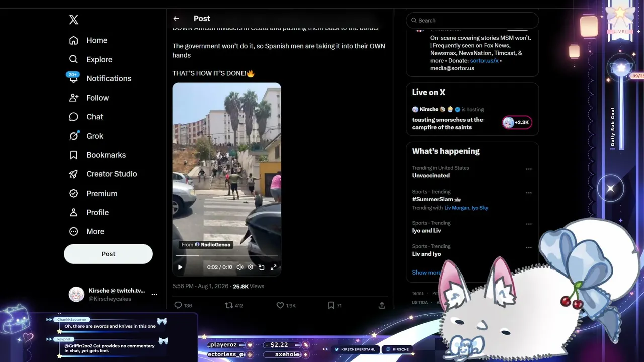This screenshot has height=362, width=644.
Task: Open the Kirsche host name in Live on X
Action: tap(429, 109)
